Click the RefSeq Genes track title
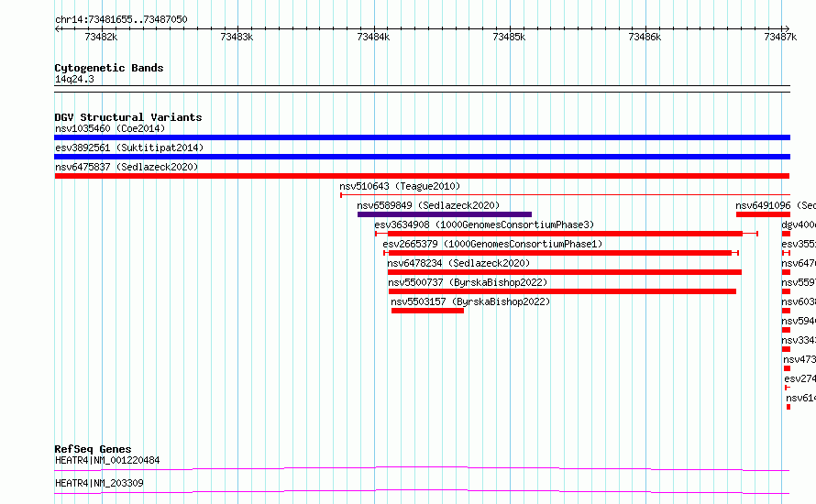Screen dimensions: 816x504 pos(93,449)
